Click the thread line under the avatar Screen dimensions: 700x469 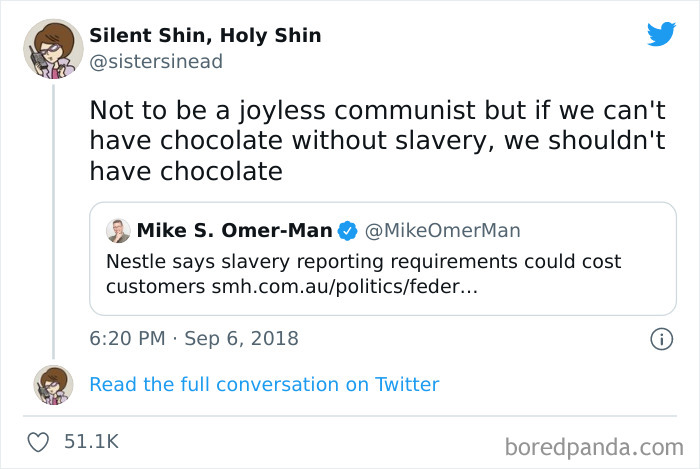51,220
